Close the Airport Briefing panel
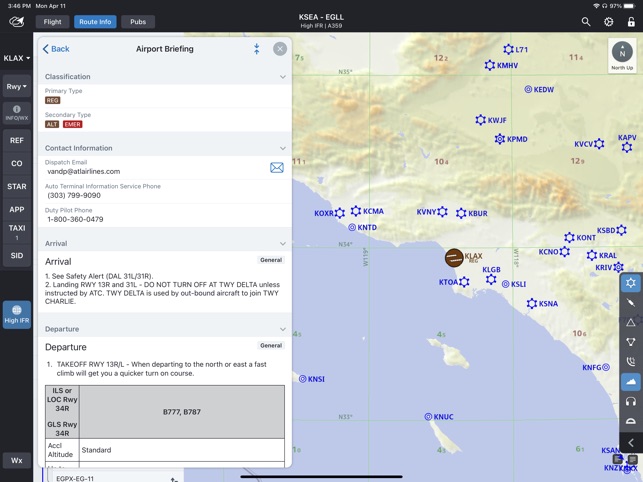 point(280,49)
